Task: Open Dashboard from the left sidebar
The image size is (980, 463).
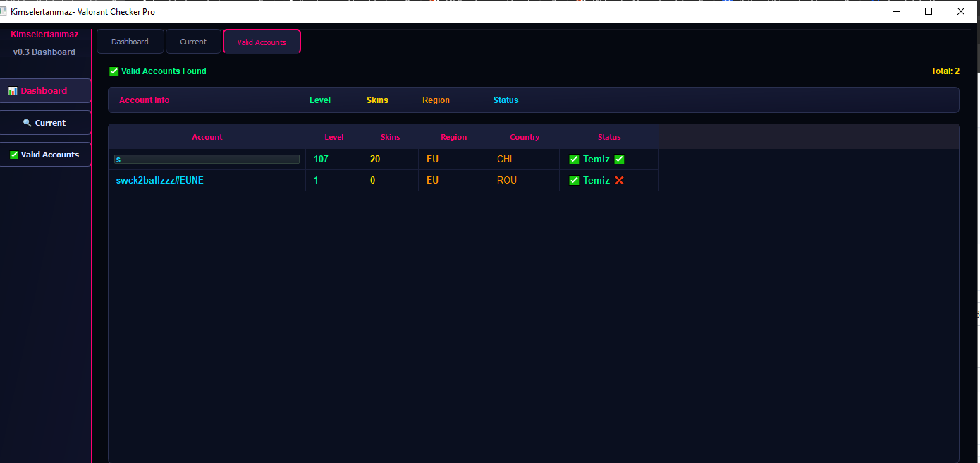Action: pyautogui.click(x=45, y=90)
